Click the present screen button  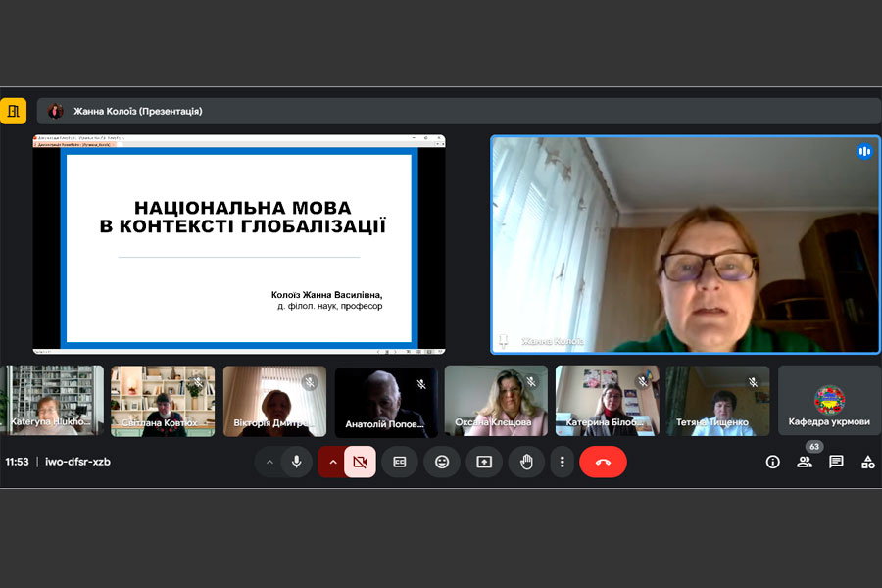484,462
